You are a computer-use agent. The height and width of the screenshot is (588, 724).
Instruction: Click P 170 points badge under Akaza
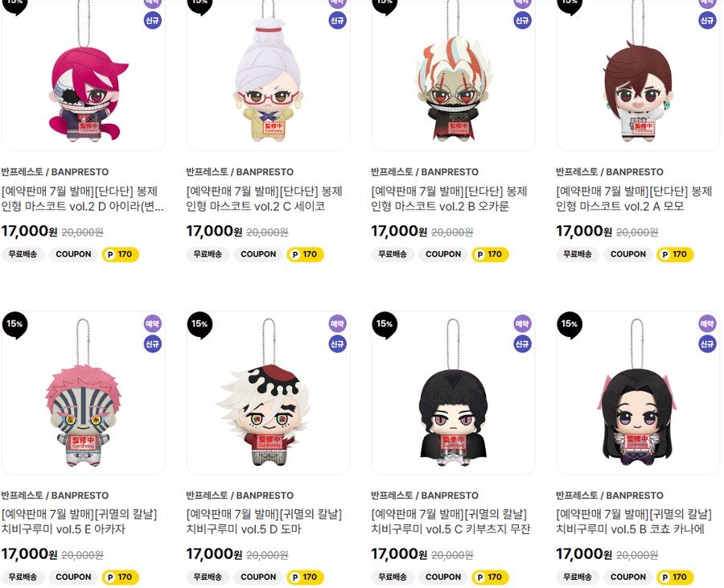tap(120, 577)
